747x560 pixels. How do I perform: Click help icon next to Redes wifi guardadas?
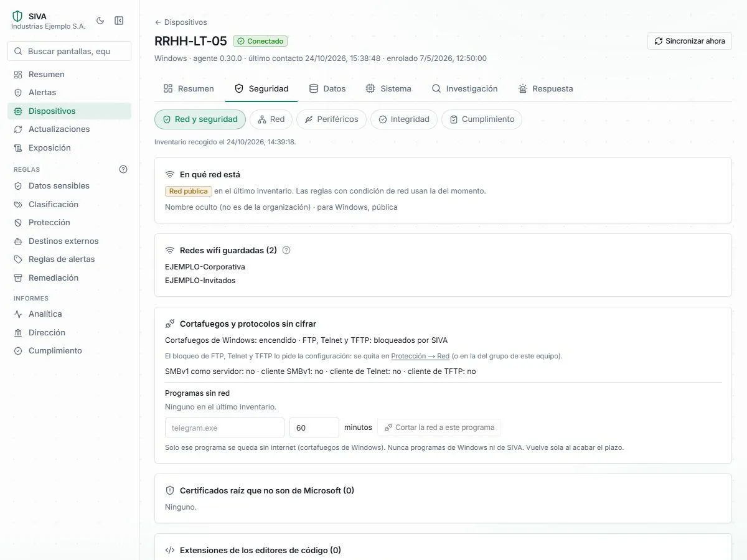point(286,250)
